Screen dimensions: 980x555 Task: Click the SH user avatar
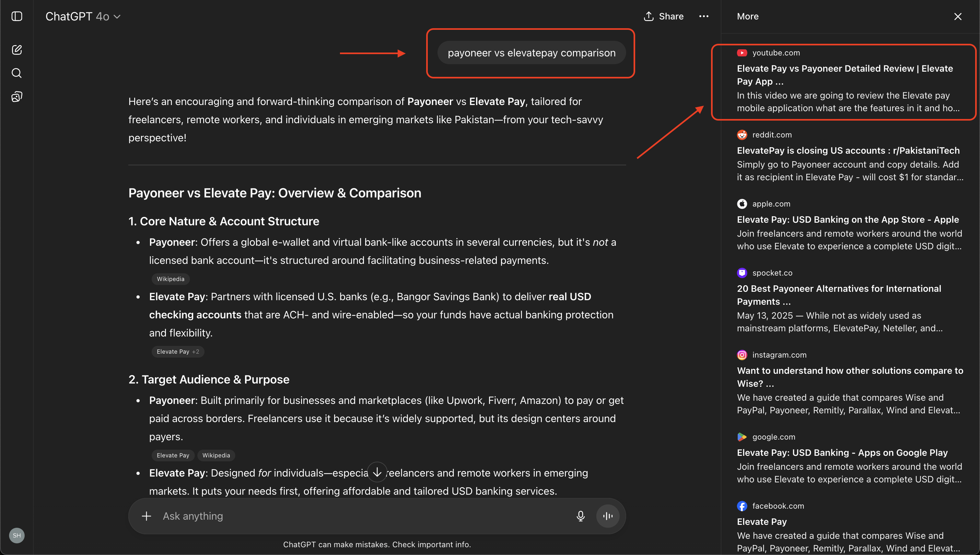[17, 535]
